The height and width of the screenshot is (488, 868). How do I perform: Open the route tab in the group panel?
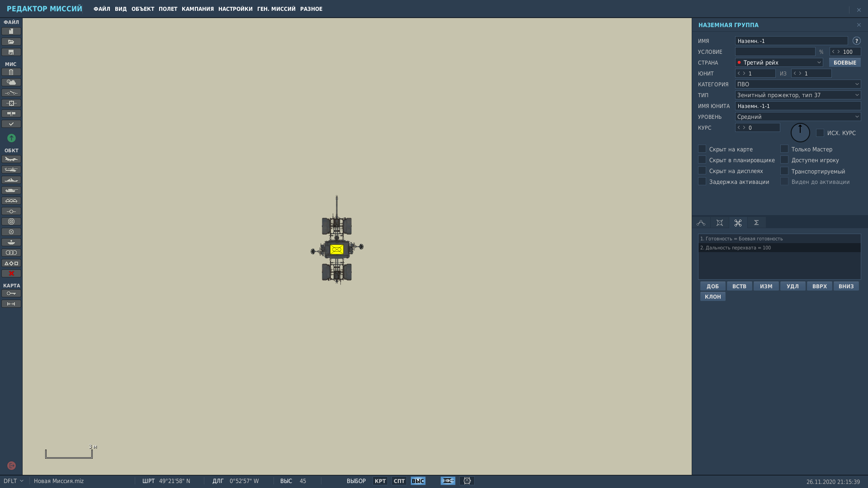[701, 223]
